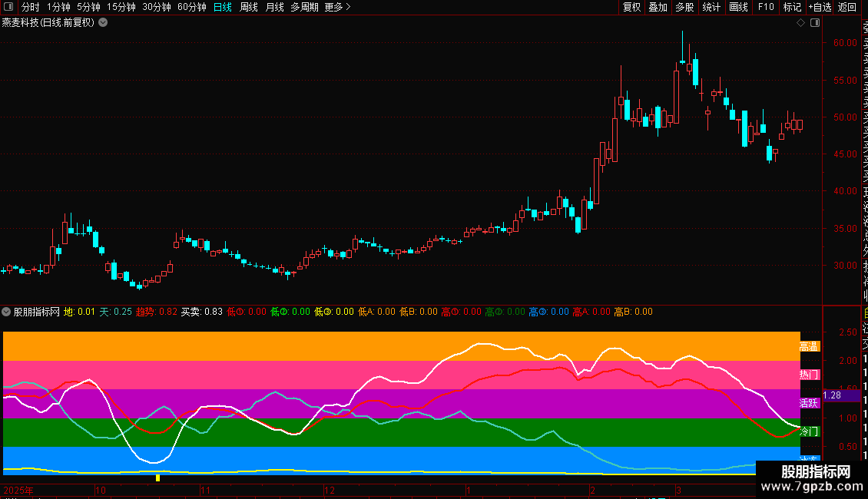Select the 60分钟 period
Image resolution: width=868 pixels, height=499 pixels.
click(191, 7)
